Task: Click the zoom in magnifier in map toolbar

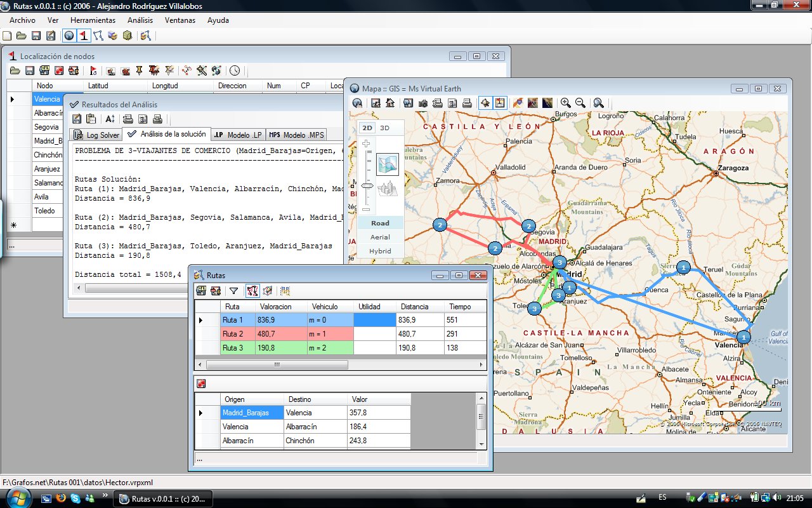Action: (x=565, y=103)
